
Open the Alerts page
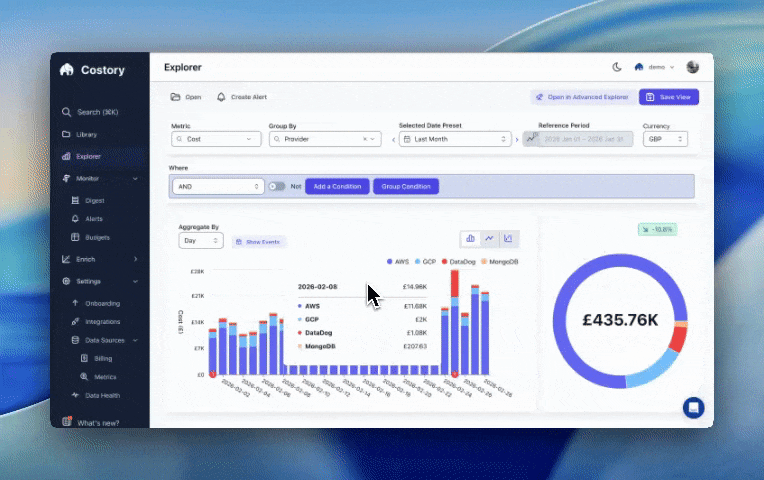(x=87, y=219)
